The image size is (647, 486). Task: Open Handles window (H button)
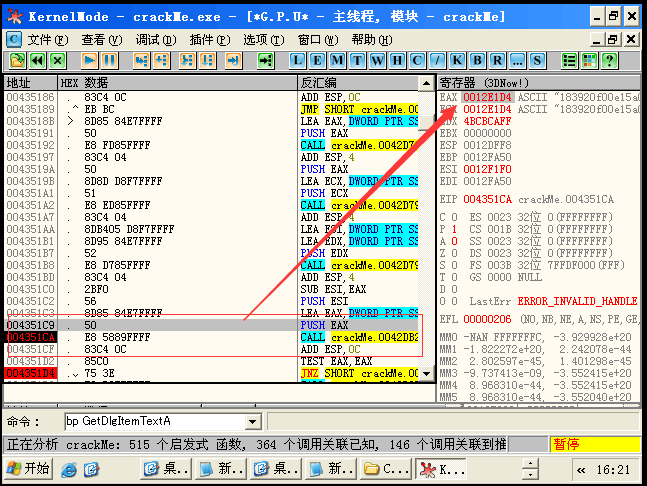(x=397, y=61)
